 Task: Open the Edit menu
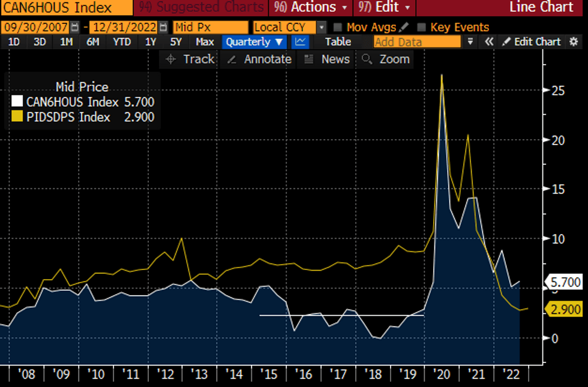click(384, 7)
